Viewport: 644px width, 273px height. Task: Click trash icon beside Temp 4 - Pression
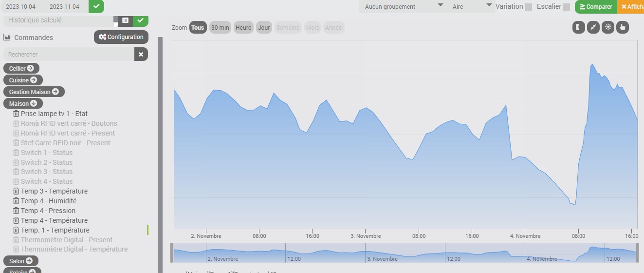tap(16, 211)
